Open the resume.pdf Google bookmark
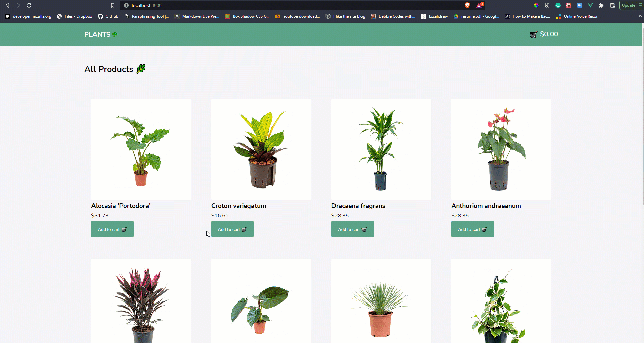Viewport: 644px width, 343px height. [476, 16]
